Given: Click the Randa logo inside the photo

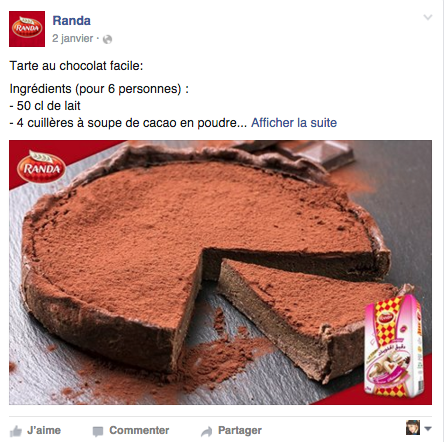Looking at the screenshot, I should [41, 167].
